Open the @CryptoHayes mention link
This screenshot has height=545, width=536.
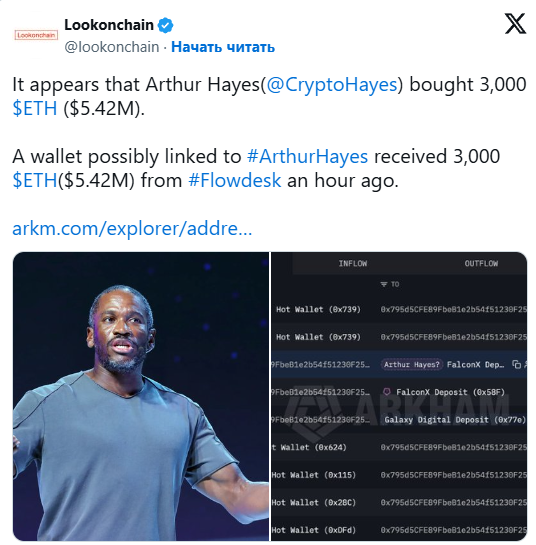click(332, 84)
